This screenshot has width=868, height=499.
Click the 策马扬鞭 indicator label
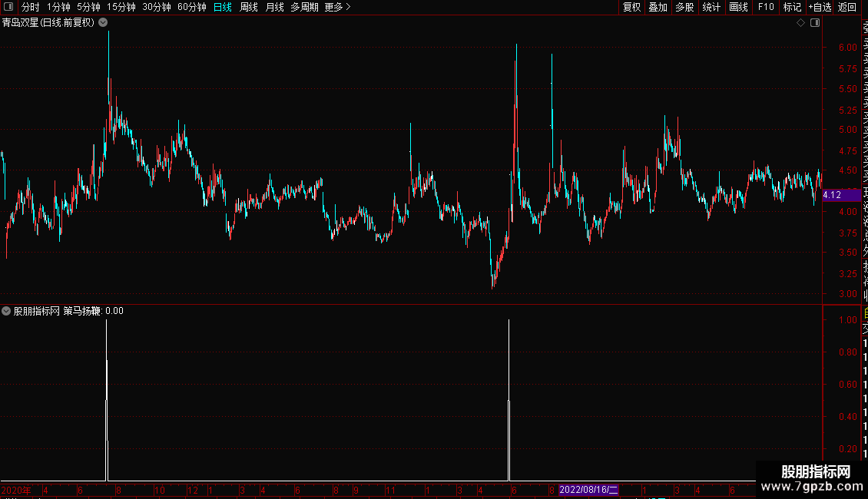[82, 311]
